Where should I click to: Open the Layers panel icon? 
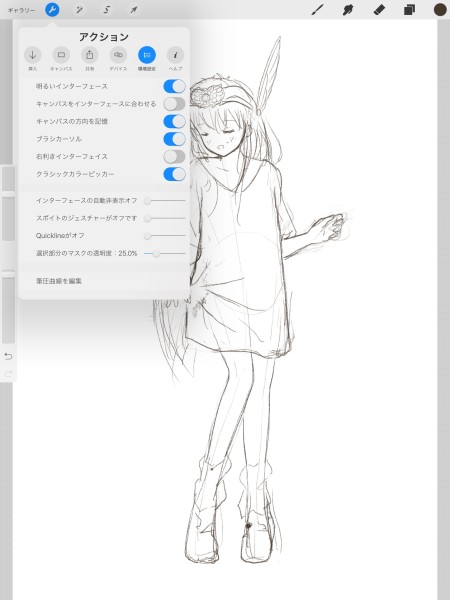pos(409,10)
